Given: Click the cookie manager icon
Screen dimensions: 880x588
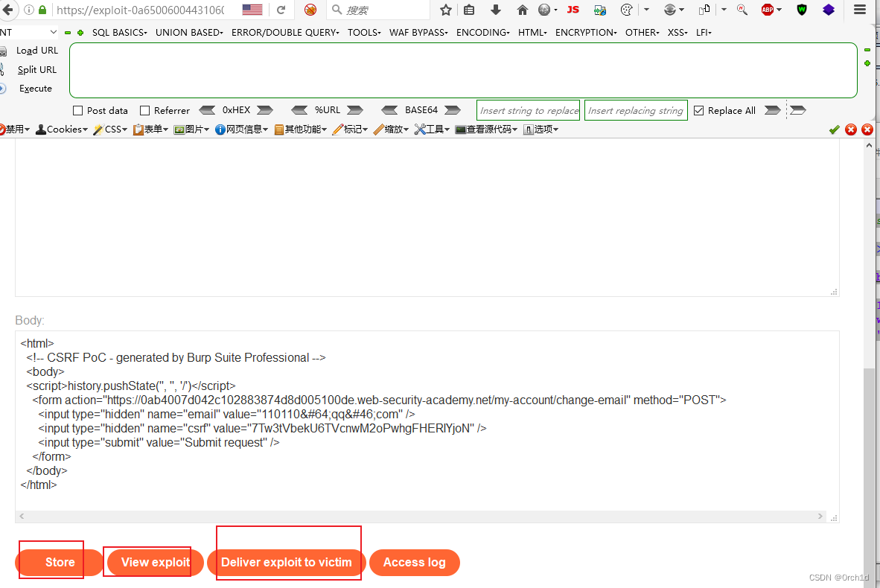Looking at the screenshot, I should point(626,10).
